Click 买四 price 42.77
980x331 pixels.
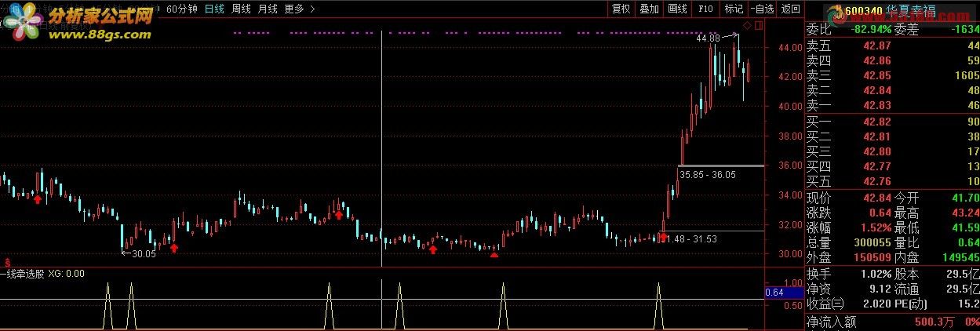[x=876, y=166]
